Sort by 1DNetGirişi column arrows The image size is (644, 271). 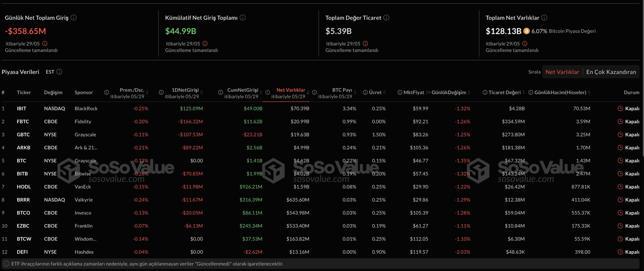point(202,92)
